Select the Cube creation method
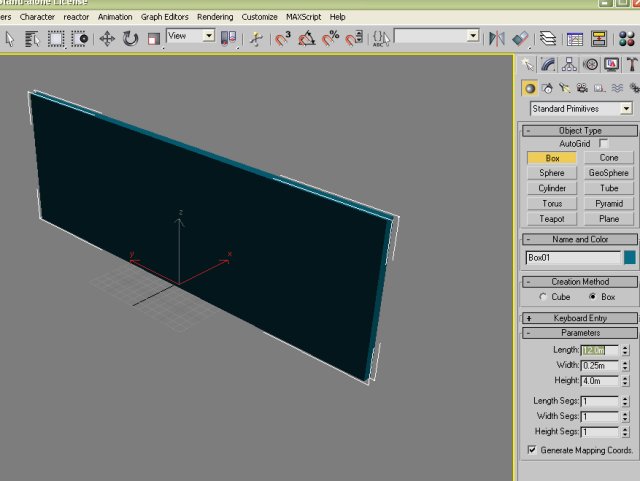This screenshot has width=640, height=481. (x=542, y=297)
